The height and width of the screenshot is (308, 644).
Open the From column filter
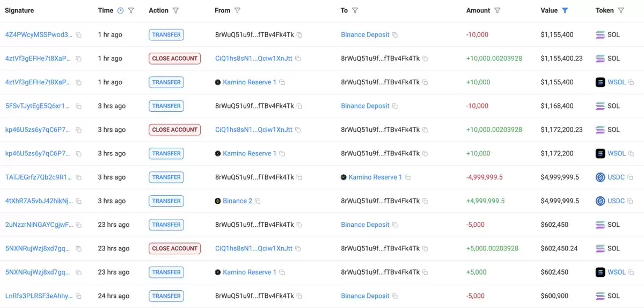[238, 10]
